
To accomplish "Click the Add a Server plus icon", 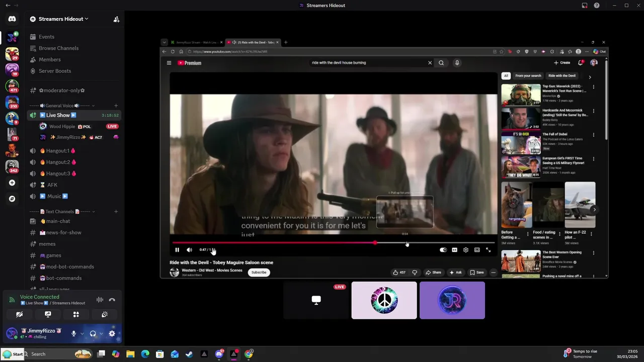I will point(12,183).
